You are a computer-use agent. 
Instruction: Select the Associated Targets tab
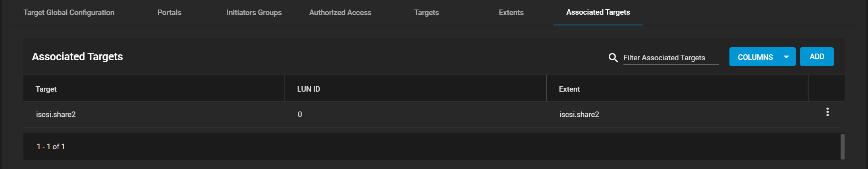point(598,12)
